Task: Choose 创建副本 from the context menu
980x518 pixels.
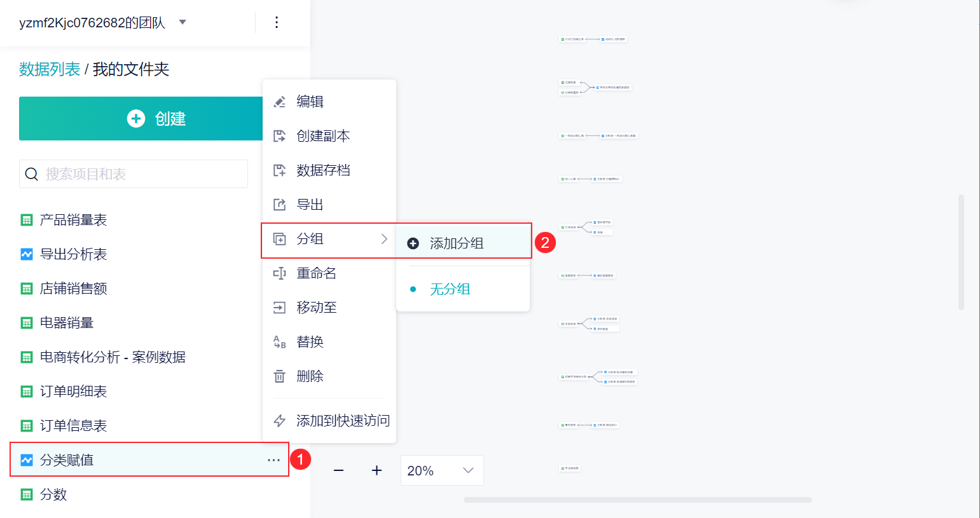Action: click(x=323, y=136)
